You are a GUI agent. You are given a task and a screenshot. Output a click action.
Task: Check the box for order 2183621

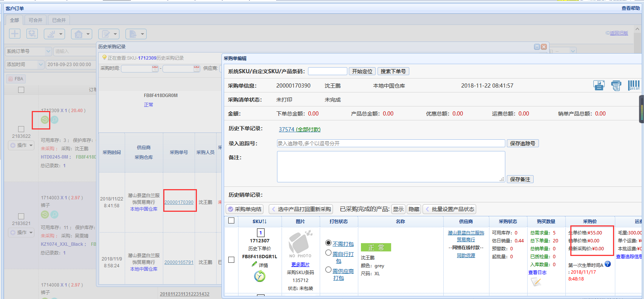point(21,216)
